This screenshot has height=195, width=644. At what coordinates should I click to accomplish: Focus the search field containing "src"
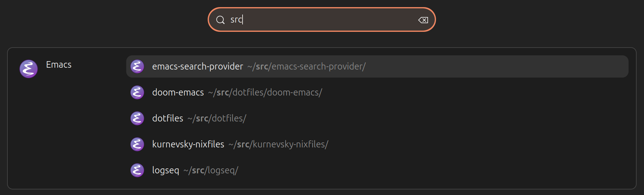[322, 19]
